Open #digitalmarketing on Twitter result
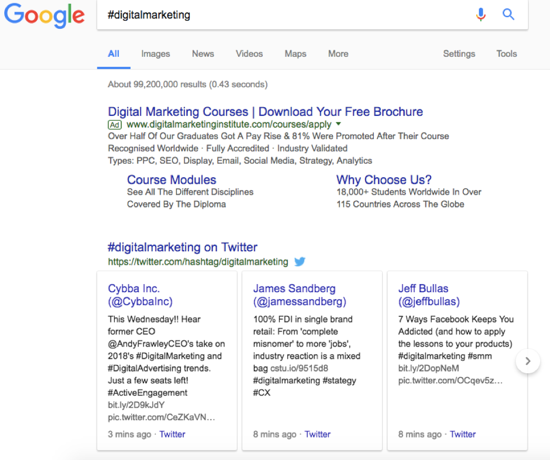Image resolution: width=550 pixels, height=460 pixels. [182, 247]
